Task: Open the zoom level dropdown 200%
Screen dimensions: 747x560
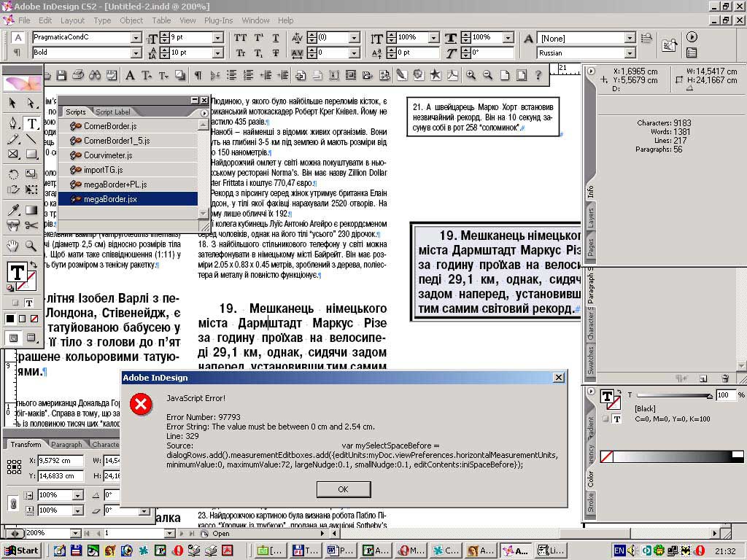Action: point(75,533)
